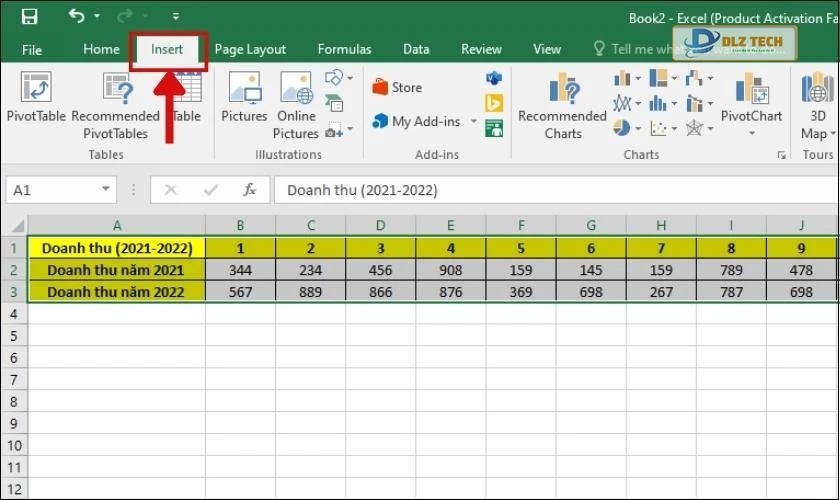Switch to the Page Layout tab
Image resolution: width=840 pixels, height=500 pixels.
pos(250,49)
